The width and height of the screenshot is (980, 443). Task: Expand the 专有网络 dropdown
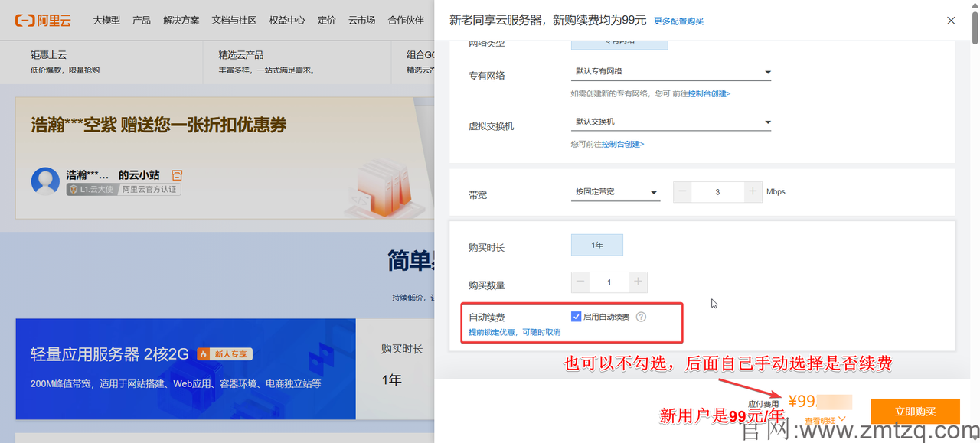[671, 72]
